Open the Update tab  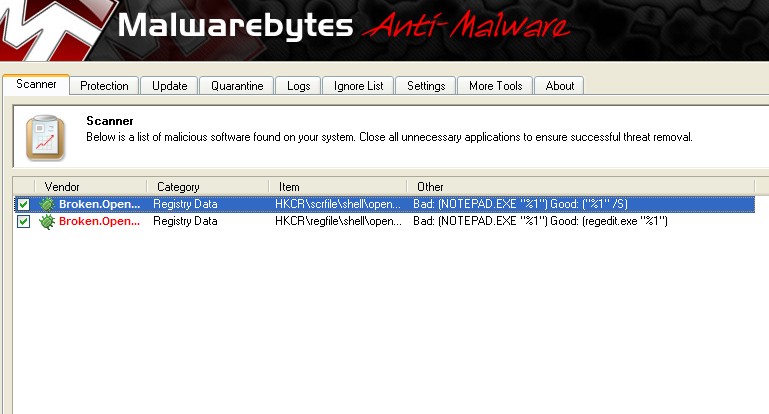169,86
